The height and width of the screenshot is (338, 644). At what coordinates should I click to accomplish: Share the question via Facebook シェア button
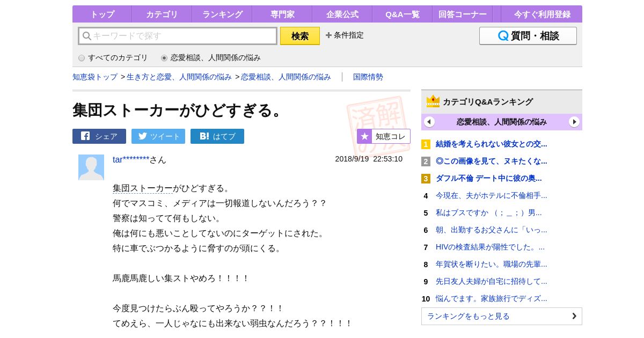click(99, 136)
